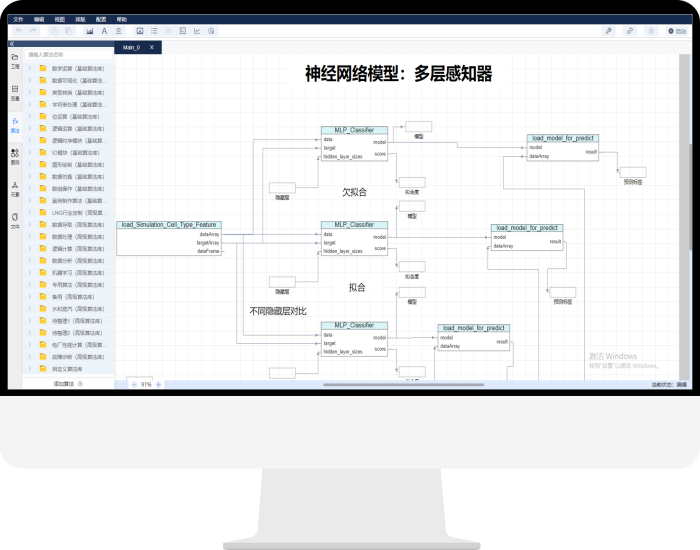Collapse left panel with double-chevron
This screenshot has height=550, width=700.
12,44
